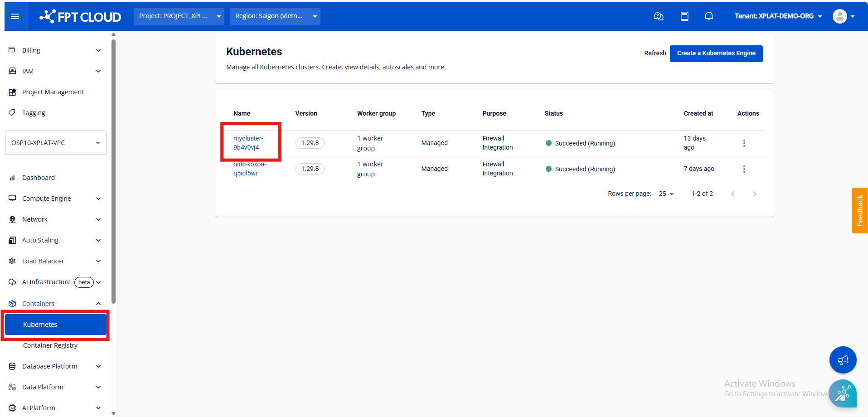Click the documentation book icon in header
868x417 pixels.
click(684, 16)
